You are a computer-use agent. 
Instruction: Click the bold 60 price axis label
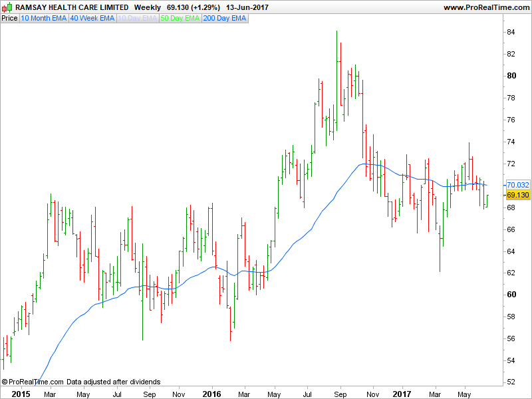pyautogui.click(x=511, y=295)
